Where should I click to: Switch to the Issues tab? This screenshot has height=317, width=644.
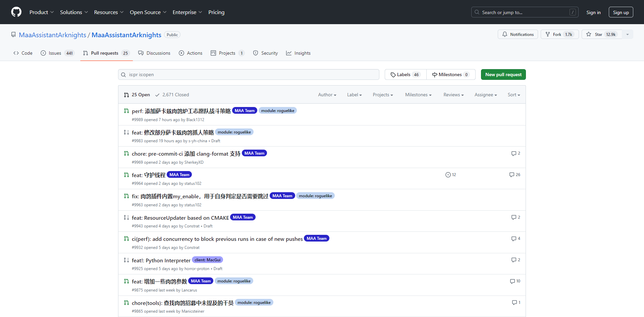(57, 53)
